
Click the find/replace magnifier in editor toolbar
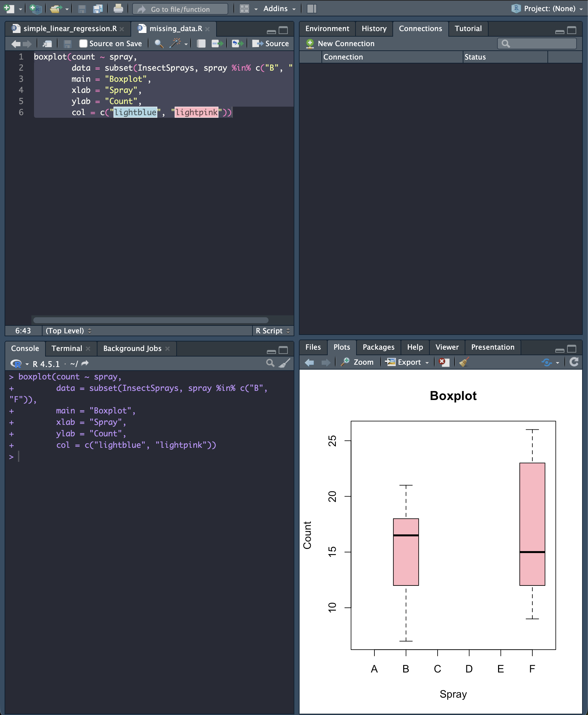(159, 44)
